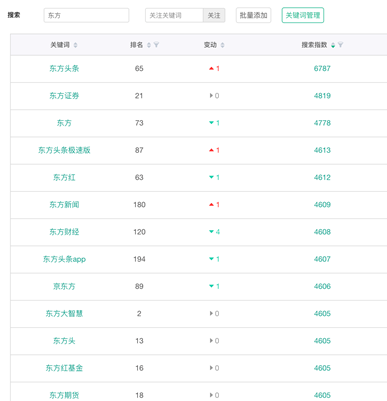This screenshot has height=401, width=387.
Task: Click search index 4607
Action: click(322, 259)
